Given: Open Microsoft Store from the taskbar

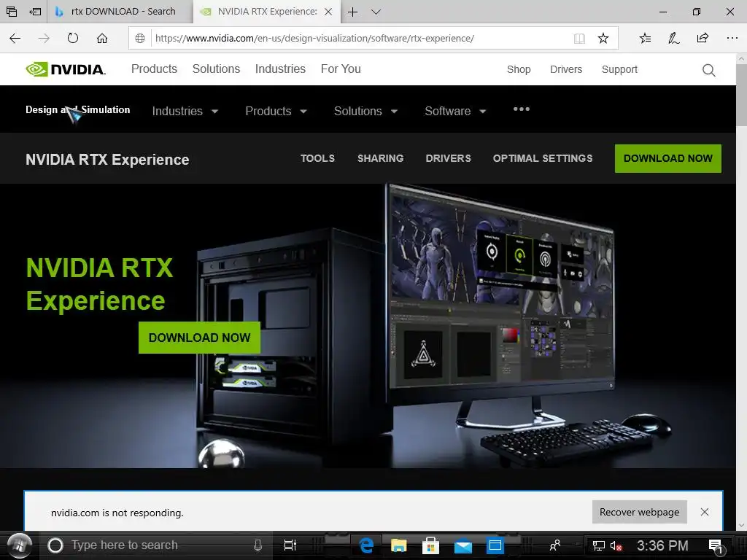Looking at the screenshot, I should click(x=430, y=545).
